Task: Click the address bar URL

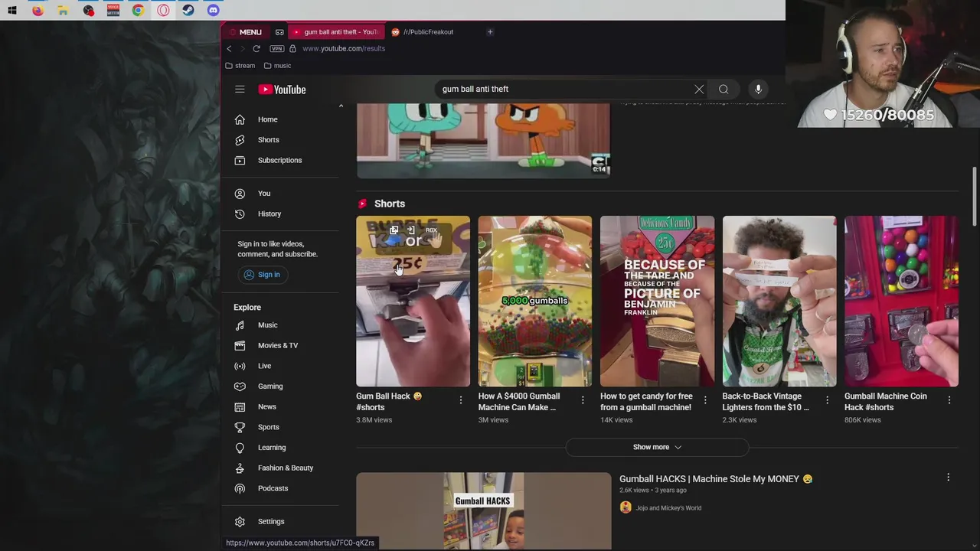Action: click(x=344, y=48)
